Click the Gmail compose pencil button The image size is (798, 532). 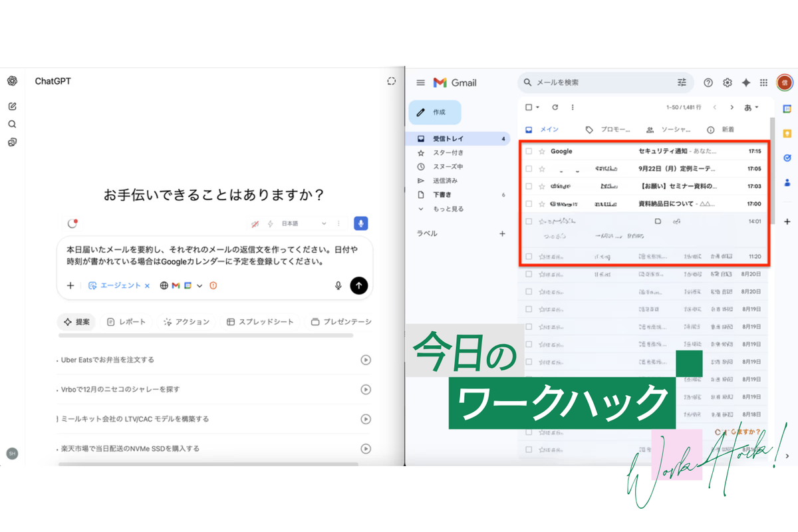[x=434, y=112]
